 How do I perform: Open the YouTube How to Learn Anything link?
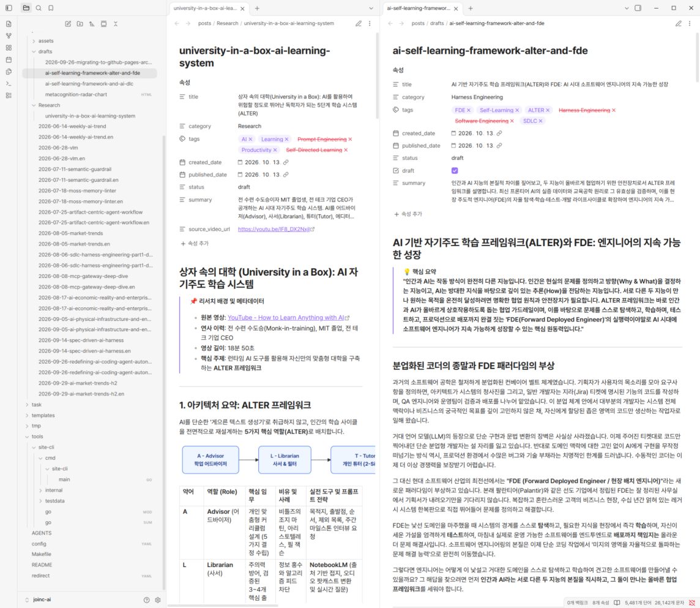point(286,318)
